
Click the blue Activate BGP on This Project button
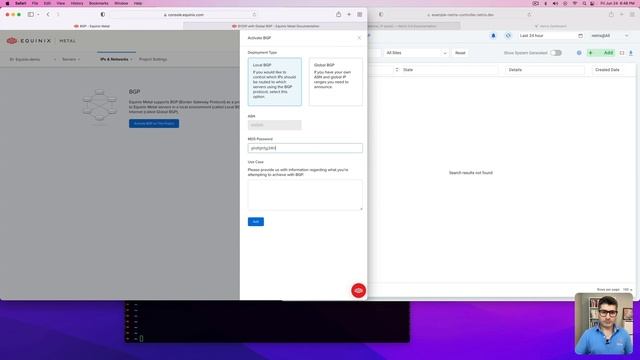click(154, 123)
